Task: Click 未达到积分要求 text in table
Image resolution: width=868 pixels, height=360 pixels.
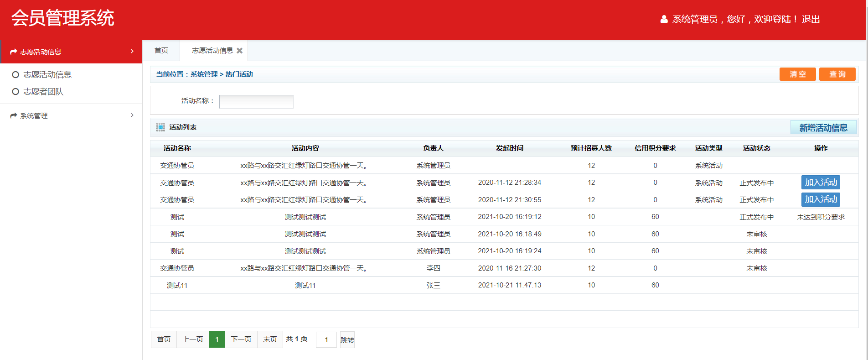Action: pyautogui.click(x=821, y=217)
